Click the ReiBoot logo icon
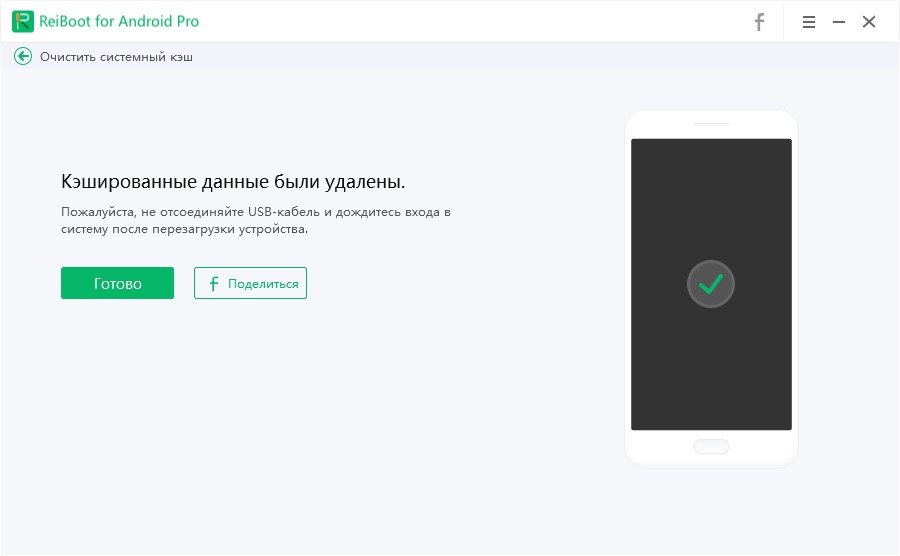 [23, 21]
